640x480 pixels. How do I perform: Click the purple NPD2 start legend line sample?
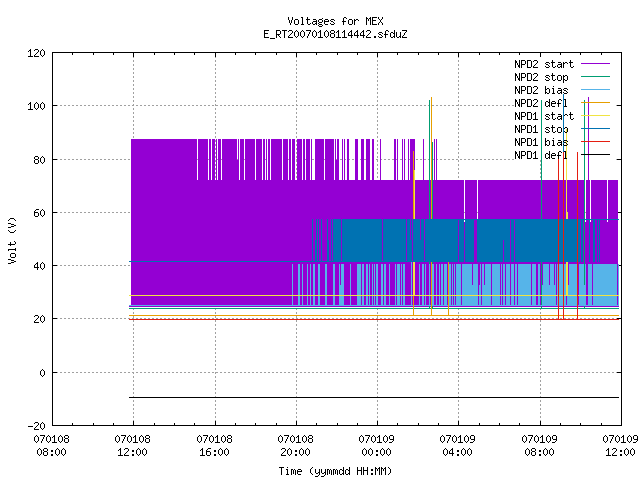pos(596,64)
